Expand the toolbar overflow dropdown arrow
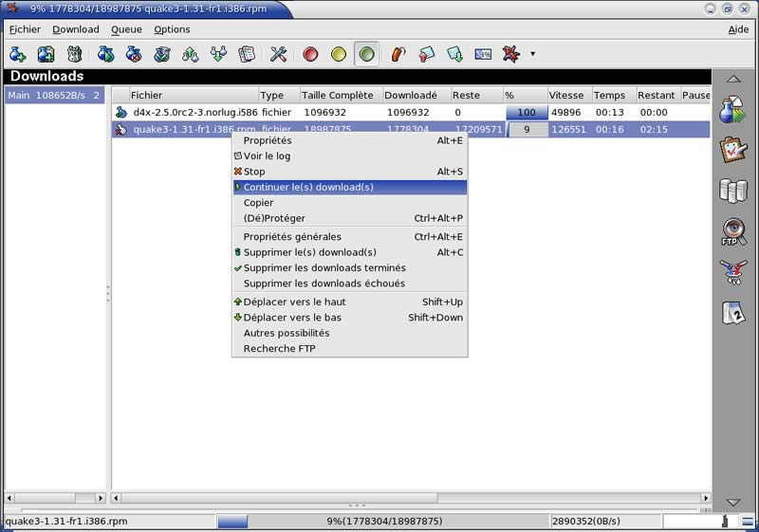The width and height of the screenshot is (759, 532). coord(532,54)
